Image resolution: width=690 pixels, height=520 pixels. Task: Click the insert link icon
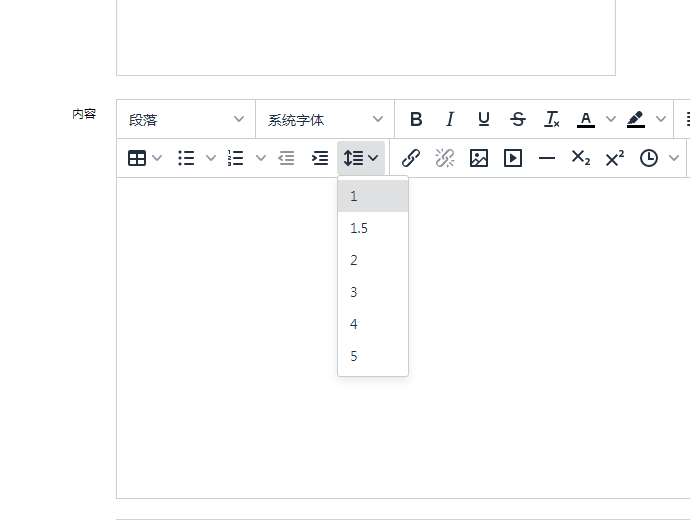click(x=411, y=158)
